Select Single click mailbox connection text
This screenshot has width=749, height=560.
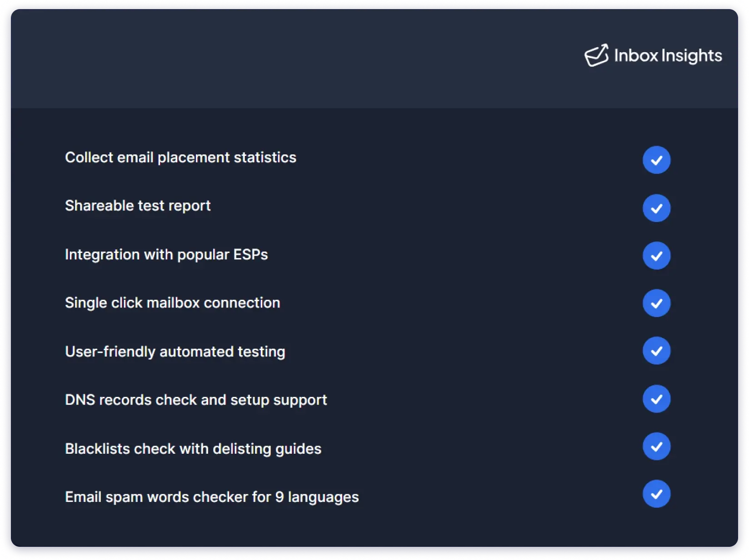(172, 303)
